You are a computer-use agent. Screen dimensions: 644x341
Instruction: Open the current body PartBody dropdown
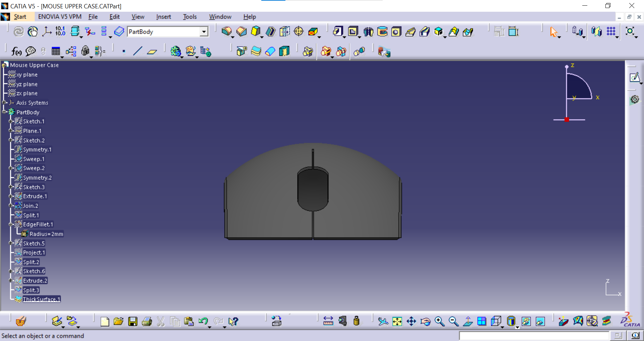pos(204,31)
